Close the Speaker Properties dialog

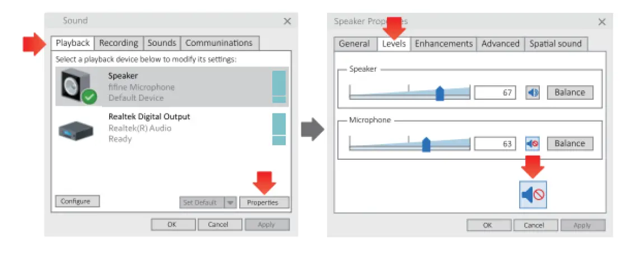point(602,22)
